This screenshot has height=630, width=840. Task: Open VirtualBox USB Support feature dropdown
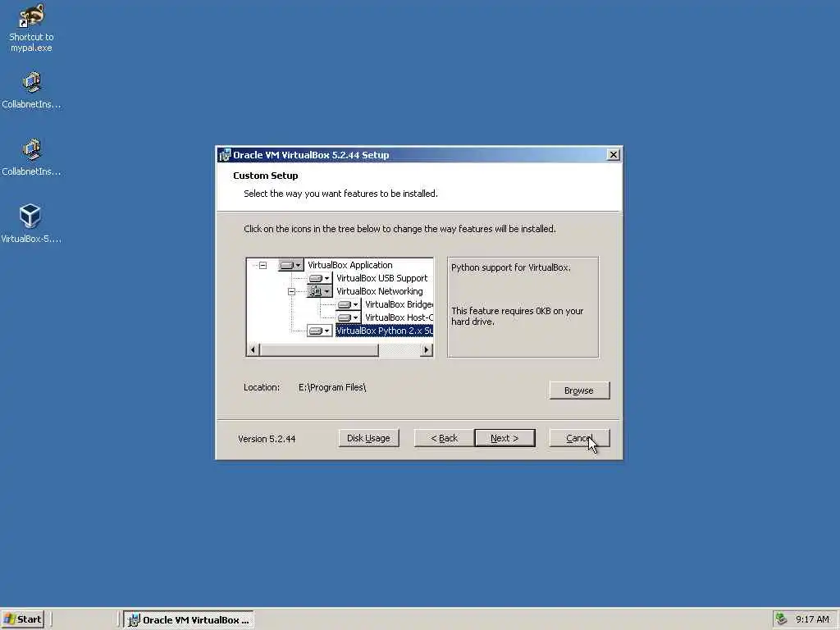pyautogui.click(x=320, y=279)
